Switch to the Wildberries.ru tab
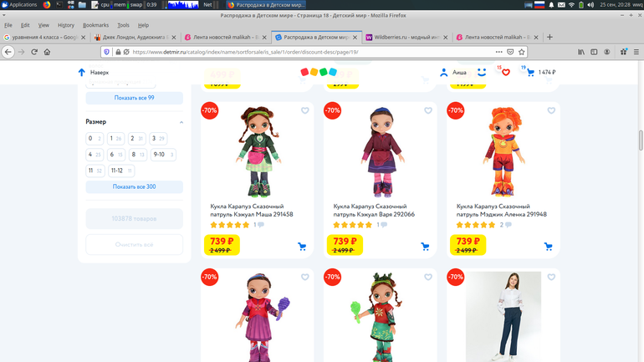The image size is (644, 362). pos(406,37)
